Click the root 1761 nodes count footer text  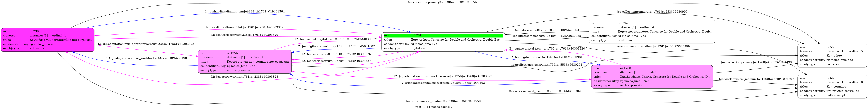pyautogui.click(x=434, y=107)
